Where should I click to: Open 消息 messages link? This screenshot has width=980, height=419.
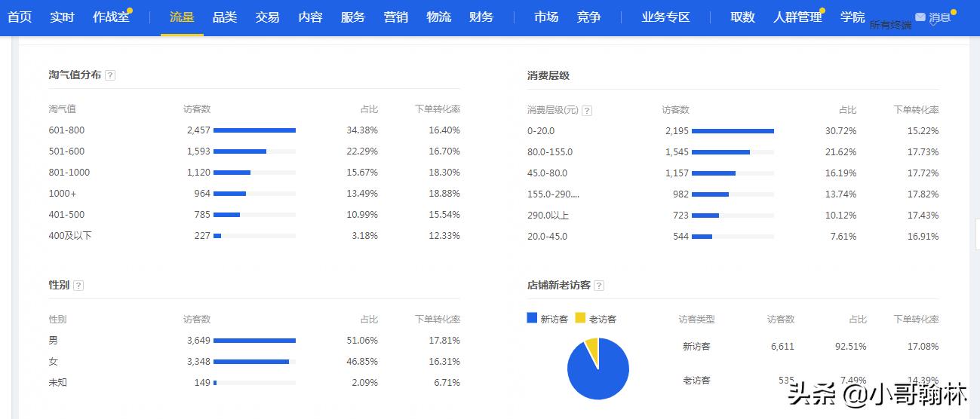pos(940,17)
